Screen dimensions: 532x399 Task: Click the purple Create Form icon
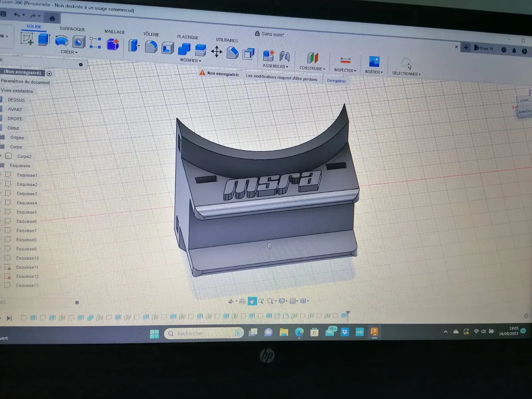(113, 44)
